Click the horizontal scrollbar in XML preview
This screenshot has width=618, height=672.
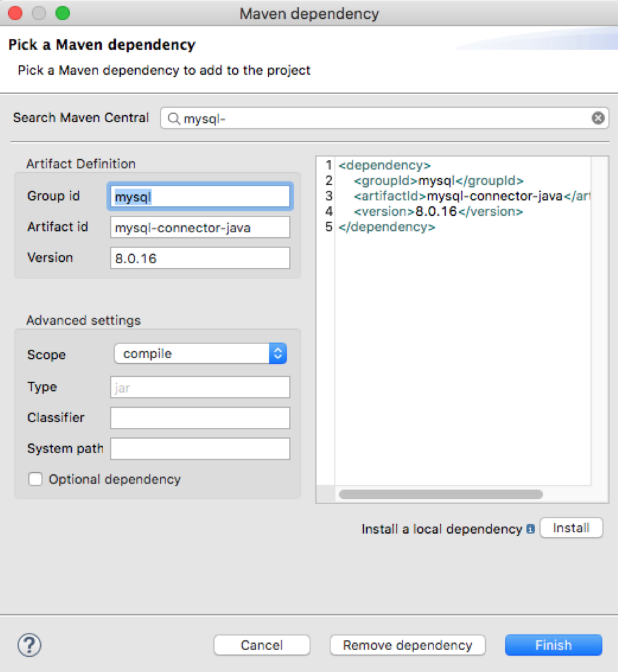[x=441, y=495]
